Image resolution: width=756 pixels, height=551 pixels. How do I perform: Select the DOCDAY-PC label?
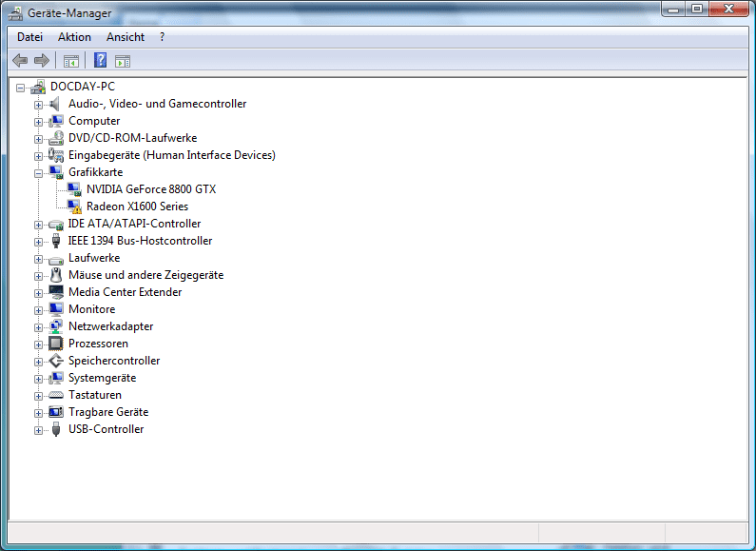point(83,87)
